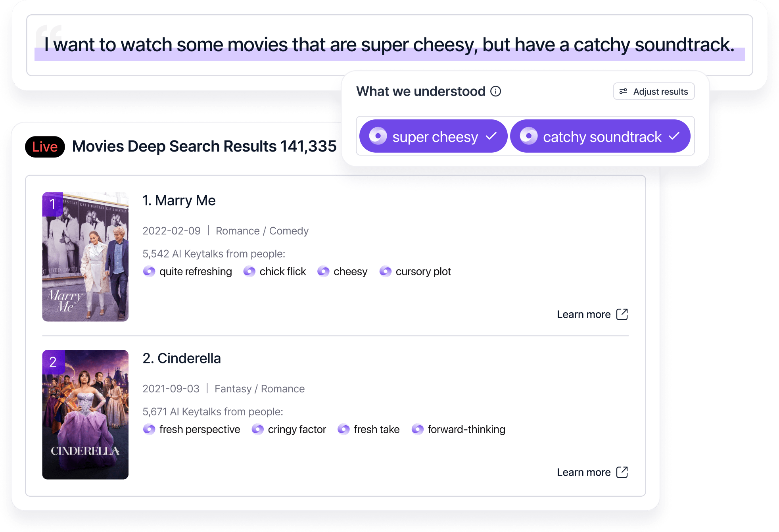Open the Marry Me poster thumbnail
779x532 pixels.
[85, 257]
